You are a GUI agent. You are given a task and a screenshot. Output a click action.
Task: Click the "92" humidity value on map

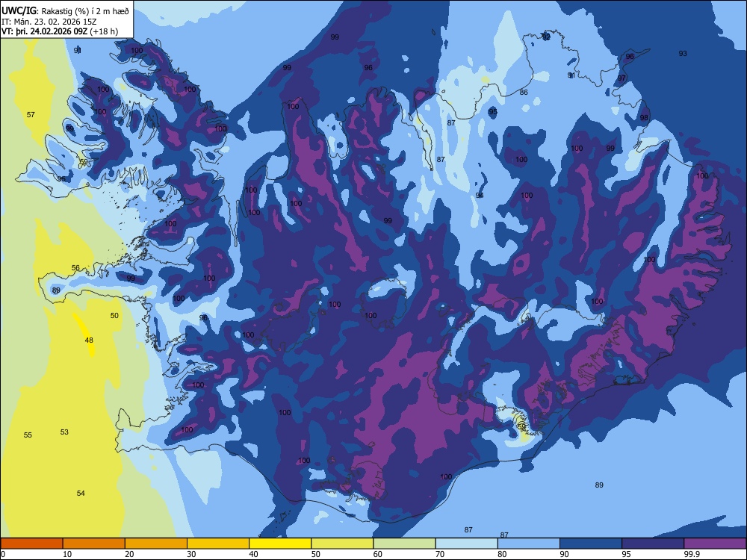[547, 37]
